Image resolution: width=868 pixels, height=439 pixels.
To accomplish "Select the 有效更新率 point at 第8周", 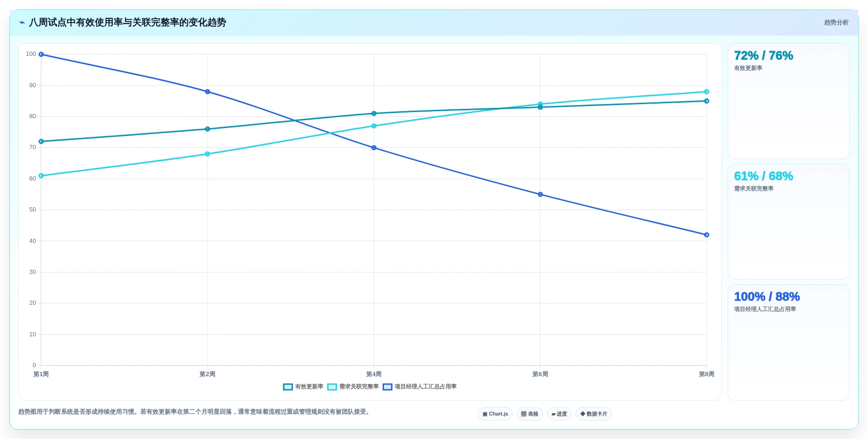I will coord(707,101).
